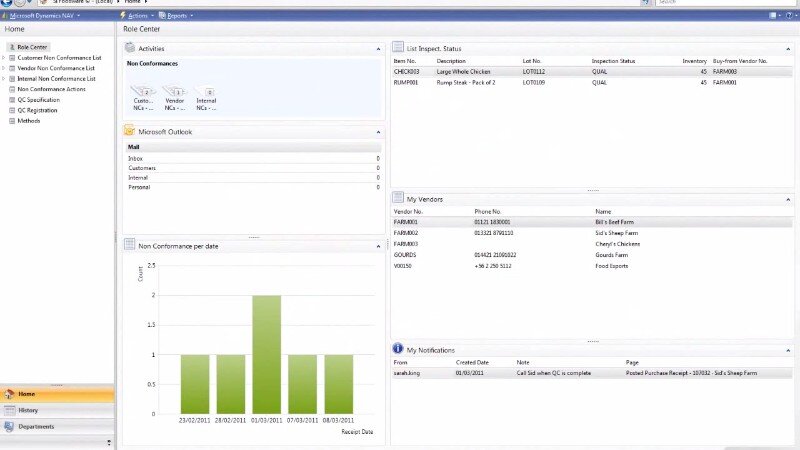Open the Internal NCs activity cue

[206, 96]
